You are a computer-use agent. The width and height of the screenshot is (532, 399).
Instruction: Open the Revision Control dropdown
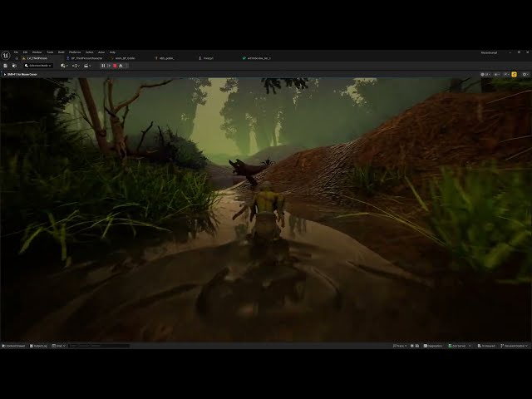tap(515, 346)
